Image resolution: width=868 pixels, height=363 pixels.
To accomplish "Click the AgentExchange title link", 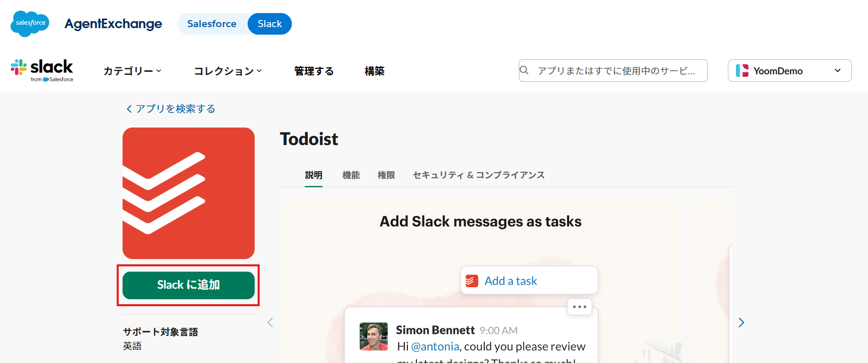I will coord(114,24).
